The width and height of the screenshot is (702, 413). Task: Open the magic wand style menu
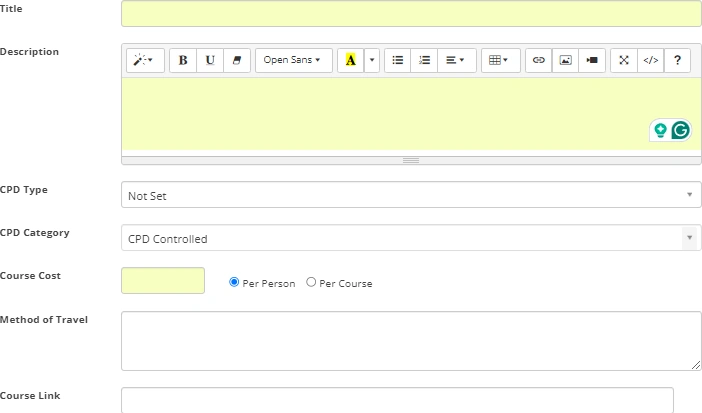(145, 60)
